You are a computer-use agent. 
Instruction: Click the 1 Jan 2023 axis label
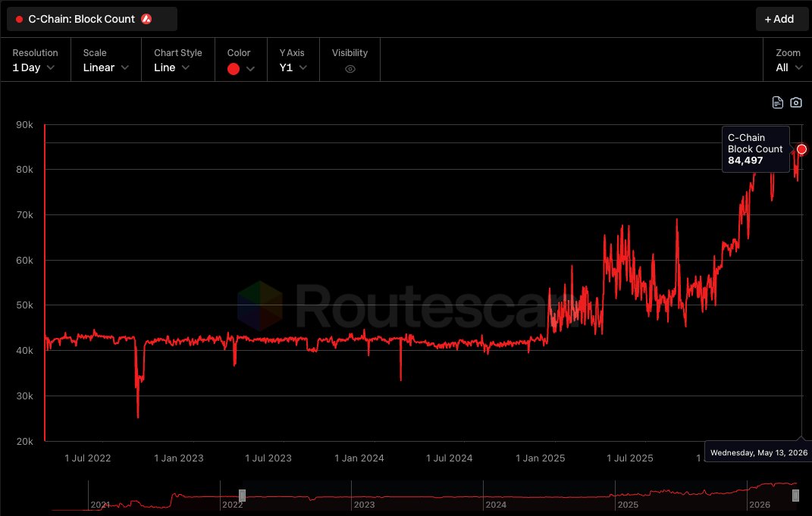point(179,458)
